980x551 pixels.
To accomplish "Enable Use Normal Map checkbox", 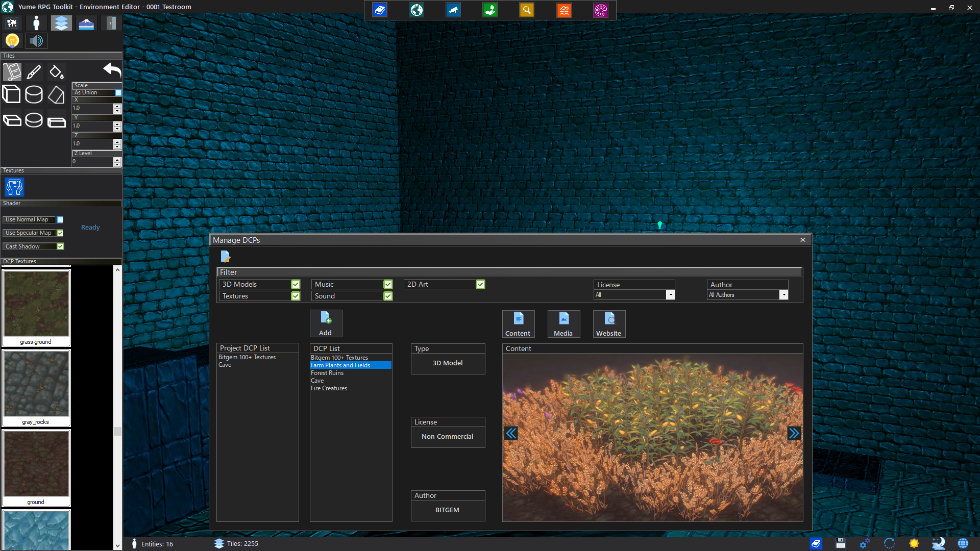I will pyautogui.click(x=60, y=220).
